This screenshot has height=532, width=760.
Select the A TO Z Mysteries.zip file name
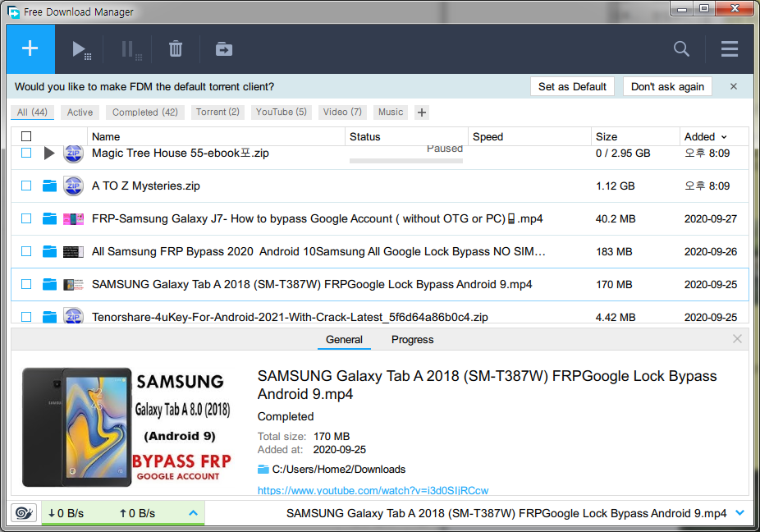(146, 186)
